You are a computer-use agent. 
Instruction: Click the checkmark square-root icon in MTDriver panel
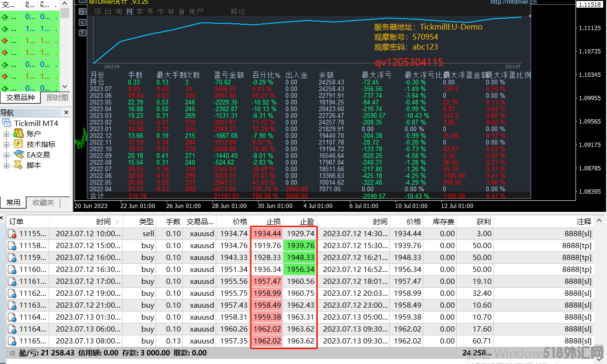[x=82, y=22]
